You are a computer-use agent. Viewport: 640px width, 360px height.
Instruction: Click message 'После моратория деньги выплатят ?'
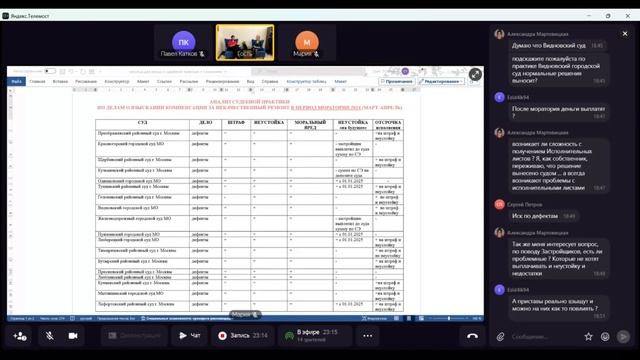[558, 112]
